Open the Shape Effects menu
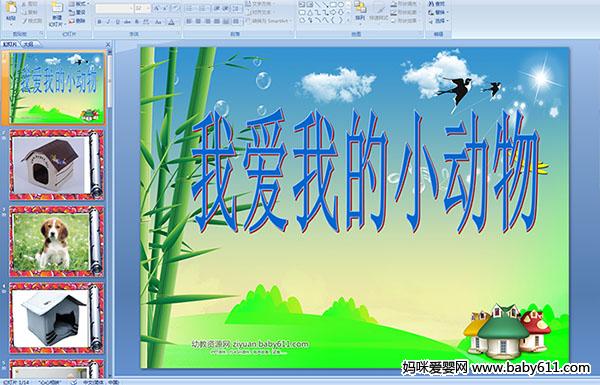600x385 pixels. pyautogui.click(x=406, y=21)
